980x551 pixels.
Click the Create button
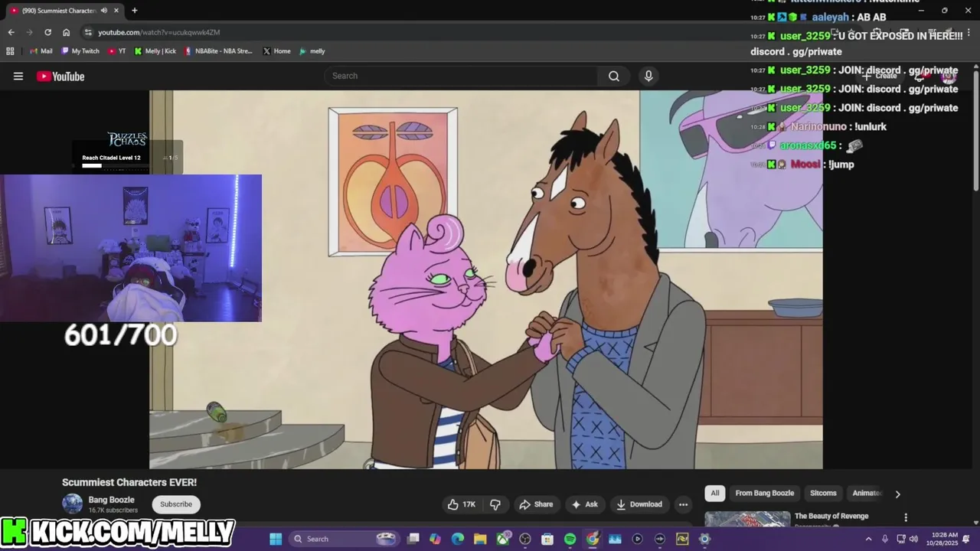click(880, 76)
